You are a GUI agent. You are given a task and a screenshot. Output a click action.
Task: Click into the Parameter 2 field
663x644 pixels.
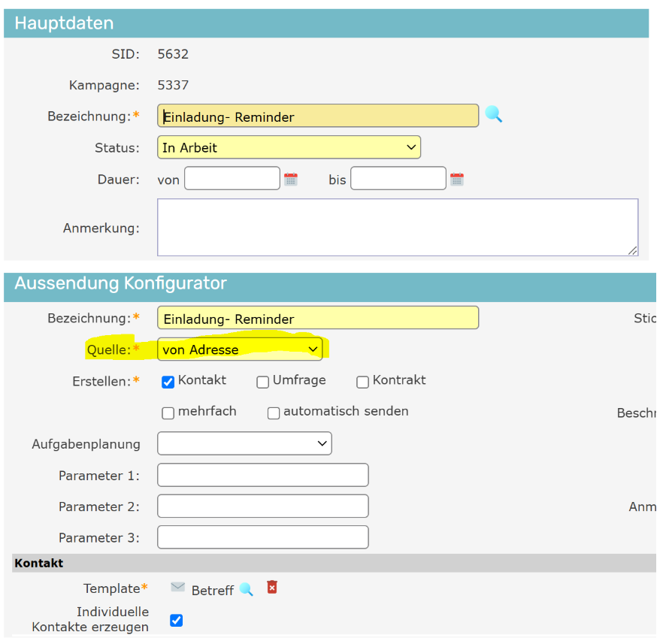262,506
